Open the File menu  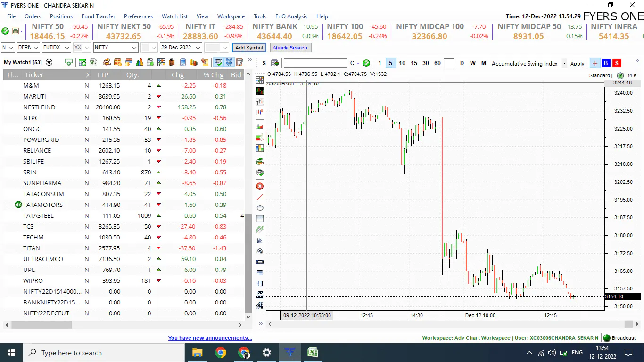click(11, 16)
